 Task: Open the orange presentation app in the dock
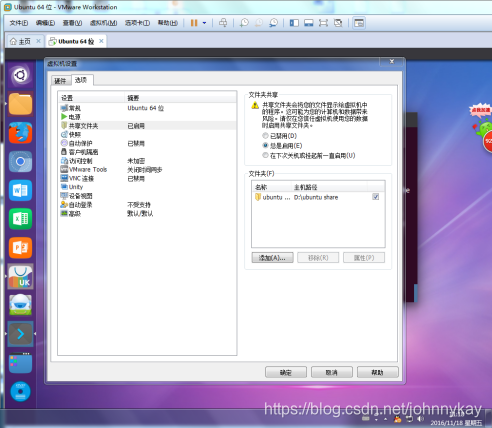tap(21, 248)
